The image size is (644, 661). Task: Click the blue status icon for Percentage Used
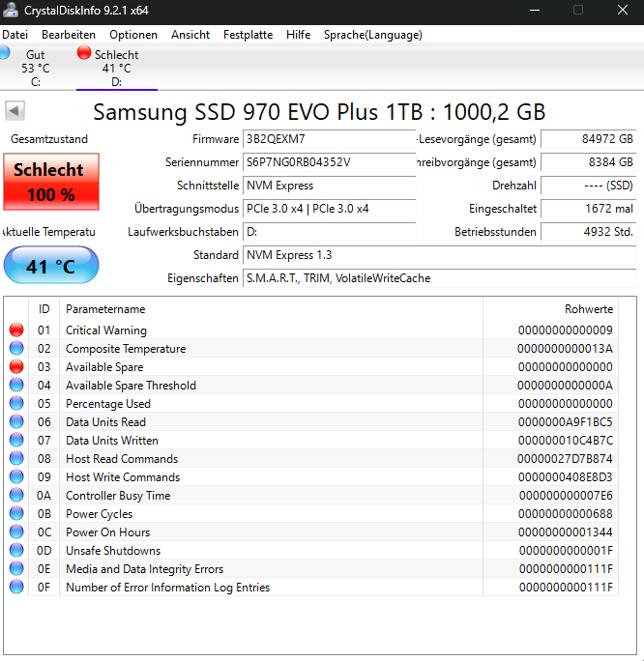click(x=16, y=403)
